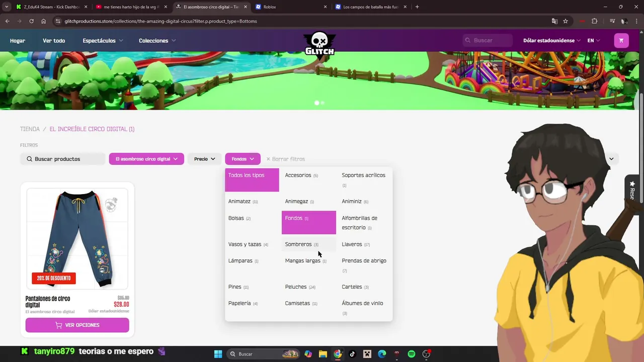Switch to Z_EduK4 Stream Kick Dashboard tab

point(50,7)
